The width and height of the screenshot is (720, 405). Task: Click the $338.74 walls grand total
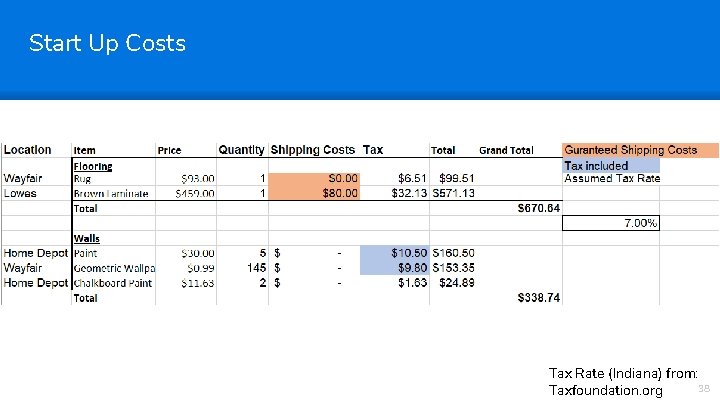(x=538, y=298)
